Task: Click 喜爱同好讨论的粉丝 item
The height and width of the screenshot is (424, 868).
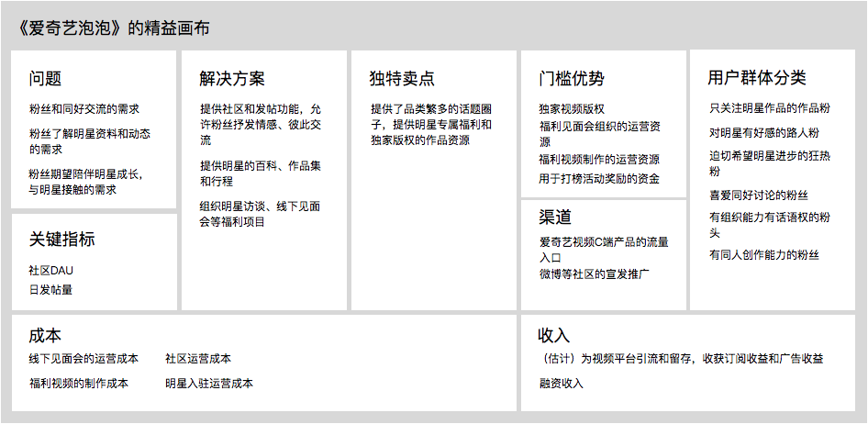Action: click(759, 195)
